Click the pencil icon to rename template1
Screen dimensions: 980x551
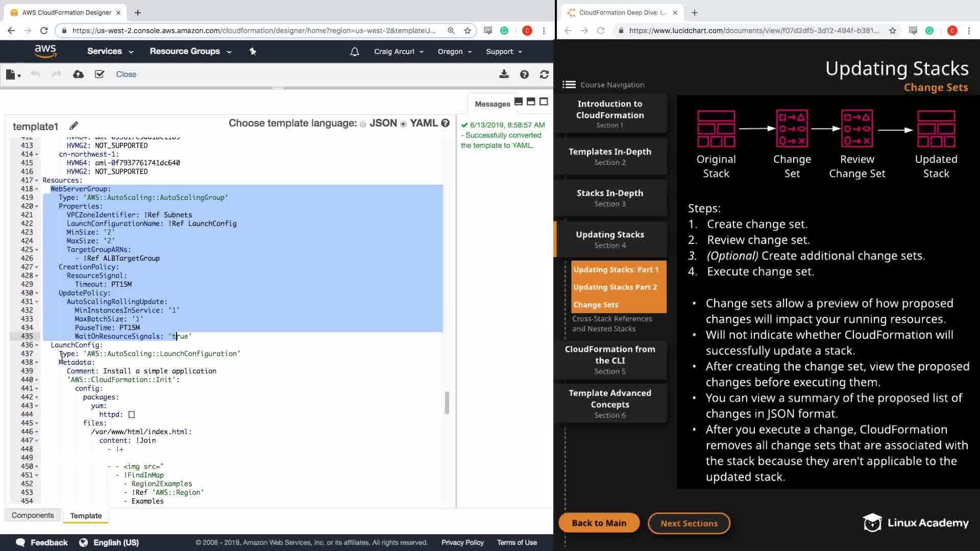[x=73, y=126]
